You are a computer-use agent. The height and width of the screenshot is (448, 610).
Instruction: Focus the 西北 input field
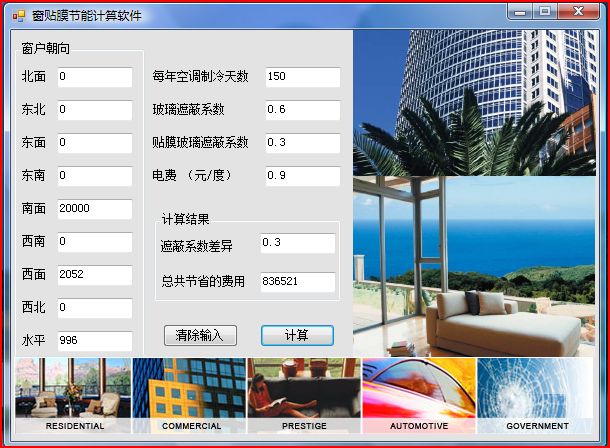(x=95, y=308)
